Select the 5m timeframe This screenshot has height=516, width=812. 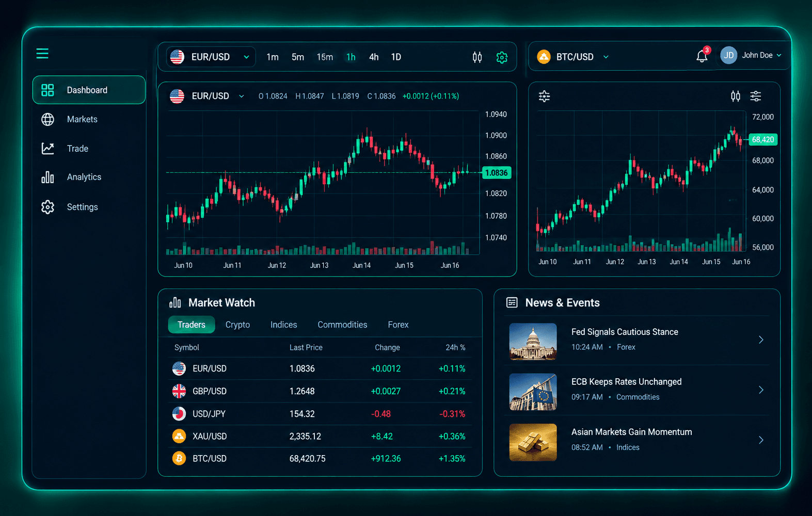[x=298, y=57]
